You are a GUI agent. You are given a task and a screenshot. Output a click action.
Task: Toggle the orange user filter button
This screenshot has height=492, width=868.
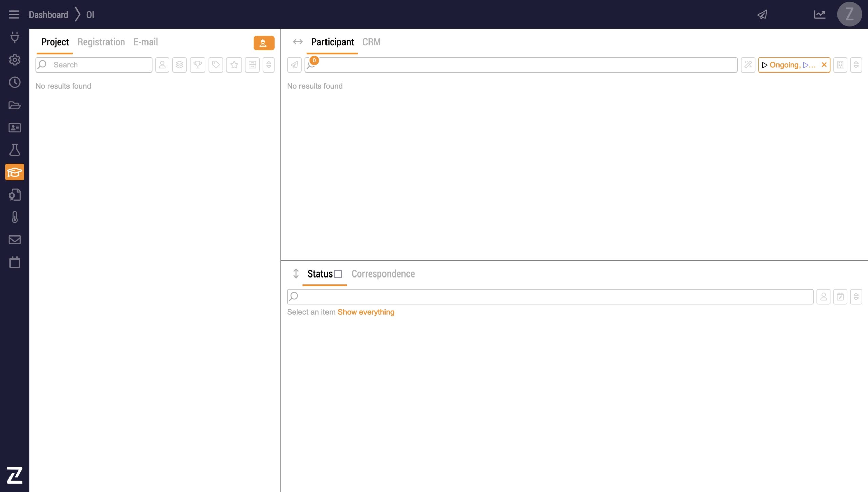click(x=264, y=43)
